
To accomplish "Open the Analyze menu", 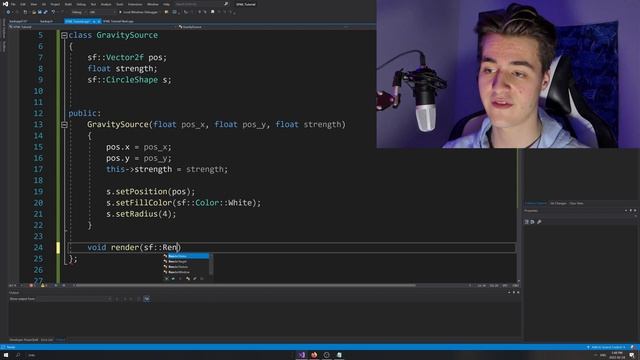I will click(x=106, y=4).
